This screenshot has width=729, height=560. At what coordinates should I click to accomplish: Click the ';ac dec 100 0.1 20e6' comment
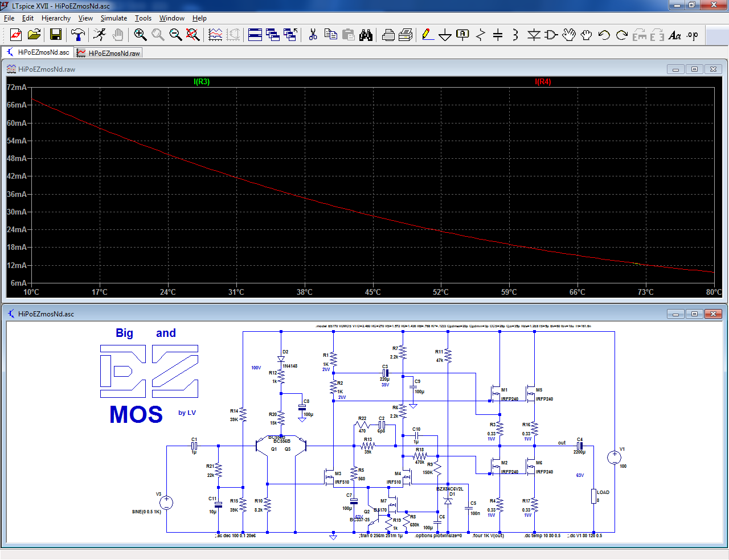click(x=235, y=536)
